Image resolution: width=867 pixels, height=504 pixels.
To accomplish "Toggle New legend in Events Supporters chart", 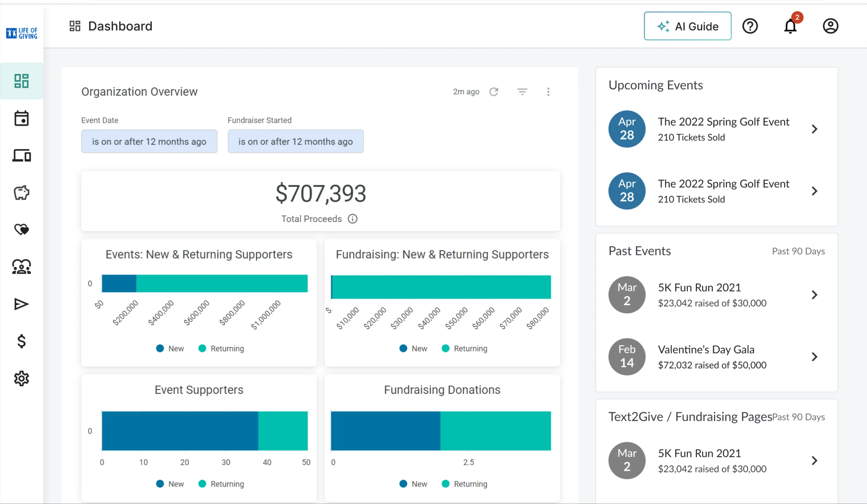I will (170, 348).
